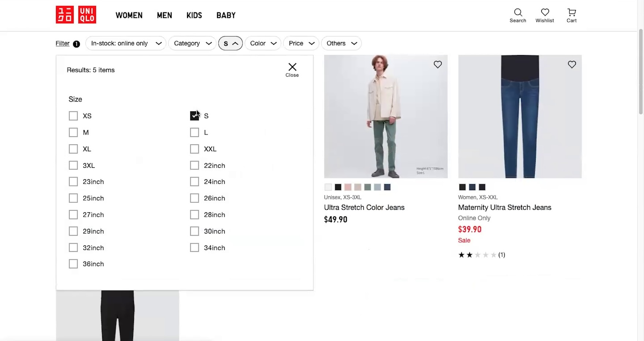The height and width of the screenshot is (341, 644).
Task: Click the Uniqlo logo
Action: (x=76, y=15)
